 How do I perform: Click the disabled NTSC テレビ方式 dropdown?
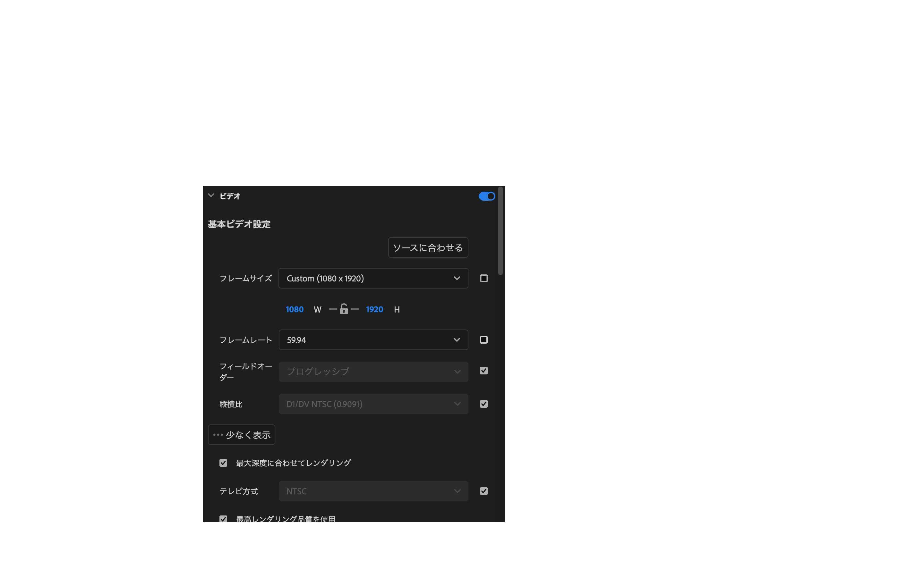[373, 491]
